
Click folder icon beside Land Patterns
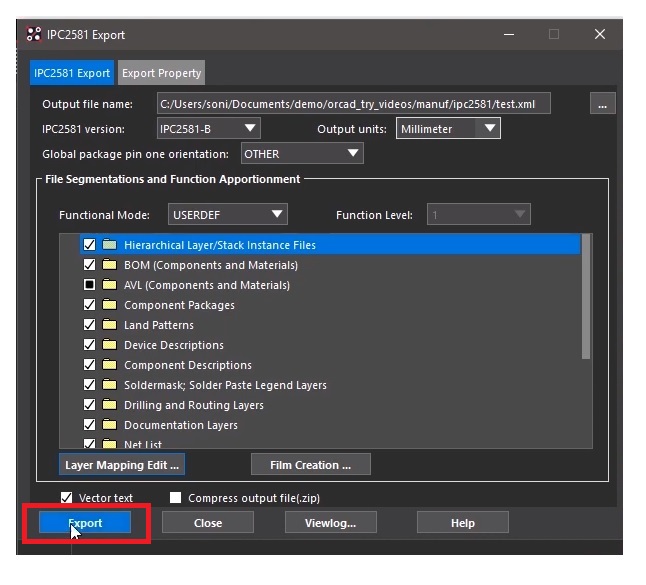(110, 325)
